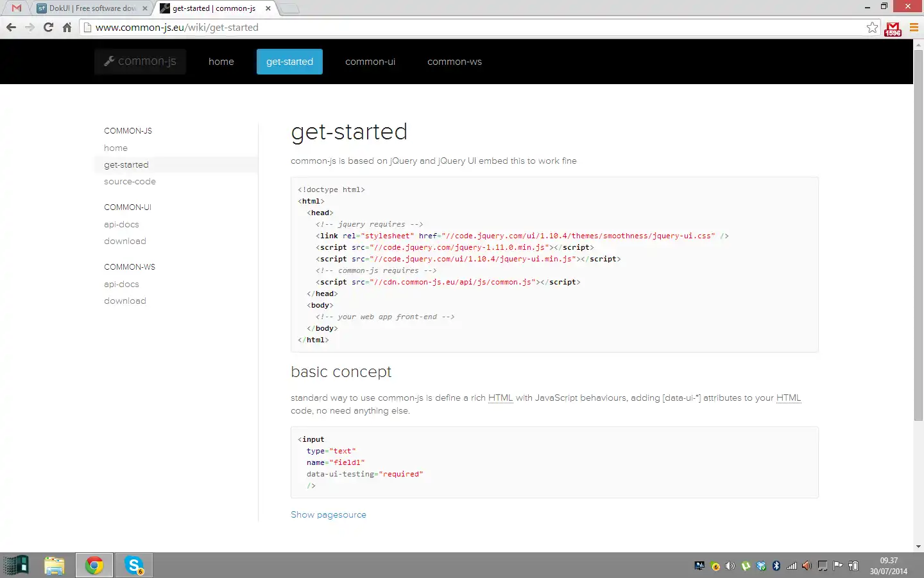
Task: Open Skype from the taskbar
Action: pos(134,565)
